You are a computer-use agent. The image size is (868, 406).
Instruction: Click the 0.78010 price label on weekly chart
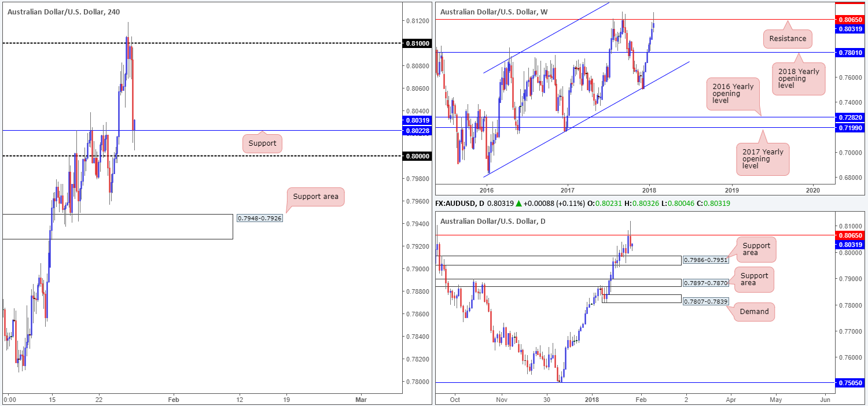click(851, 53)
